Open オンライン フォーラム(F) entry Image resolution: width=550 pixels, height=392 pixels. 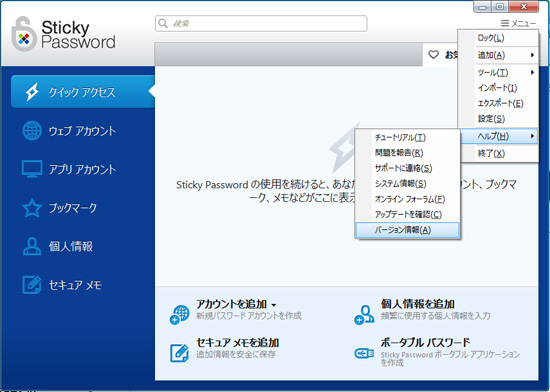pos(407,199)
